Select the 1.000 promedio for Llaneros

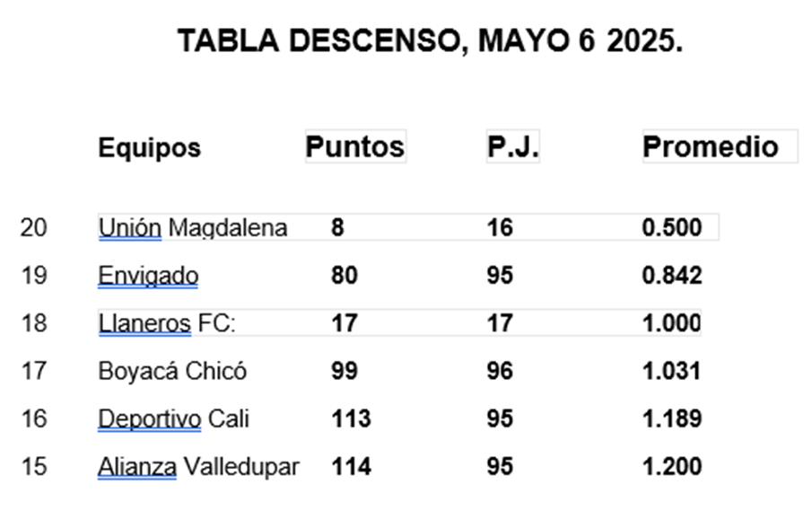pos(672,323)
